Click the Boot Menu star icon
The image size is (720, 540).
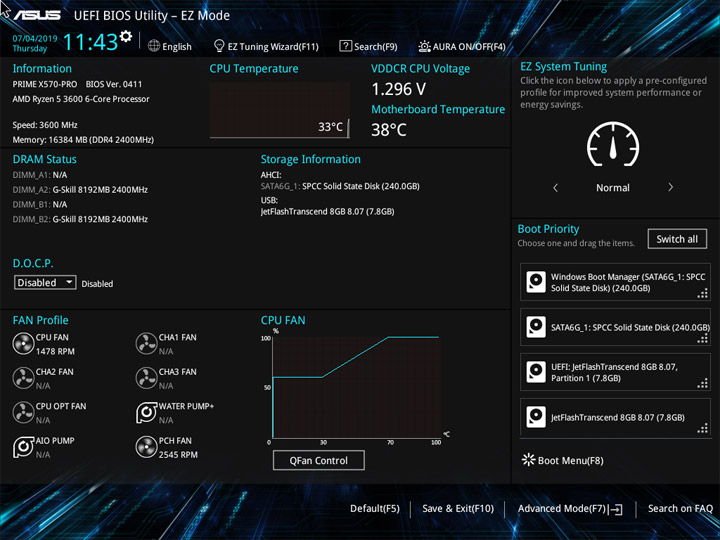pyautogui.click(x=529, y=460)
